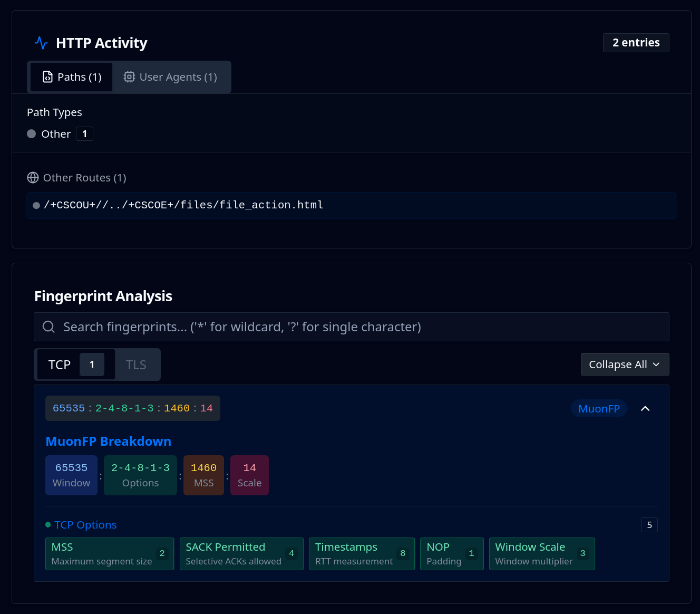Screen dimensions: 700x614
Task: Click the 2 entries badge
Action: pos(636,42)
